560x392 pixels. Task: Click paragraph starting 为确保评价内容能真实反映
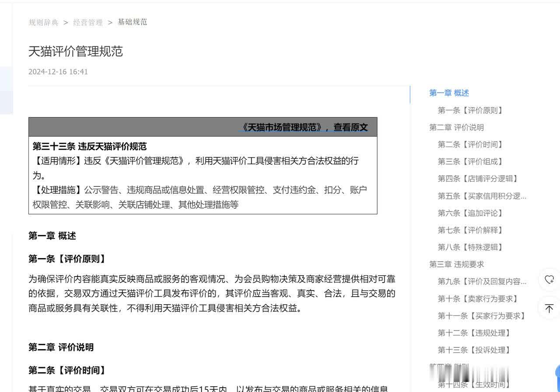click(x=212, y=294)
